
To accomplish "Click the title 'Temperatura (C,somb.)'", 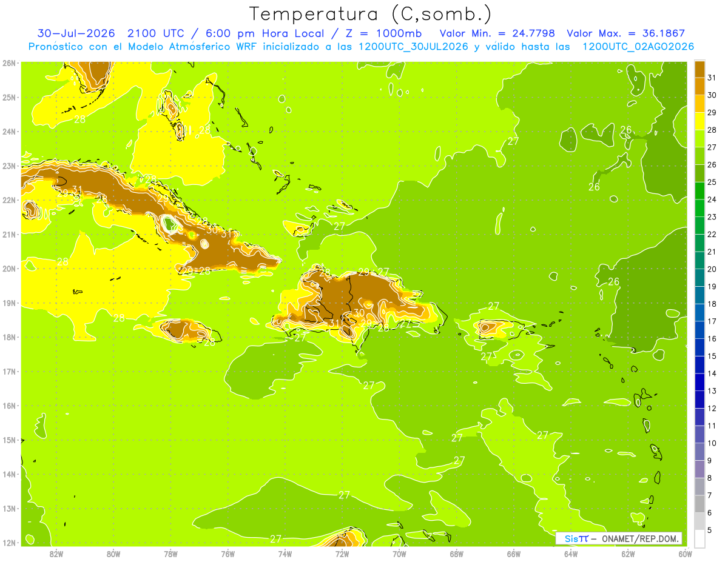I will (x=370, y=14).
